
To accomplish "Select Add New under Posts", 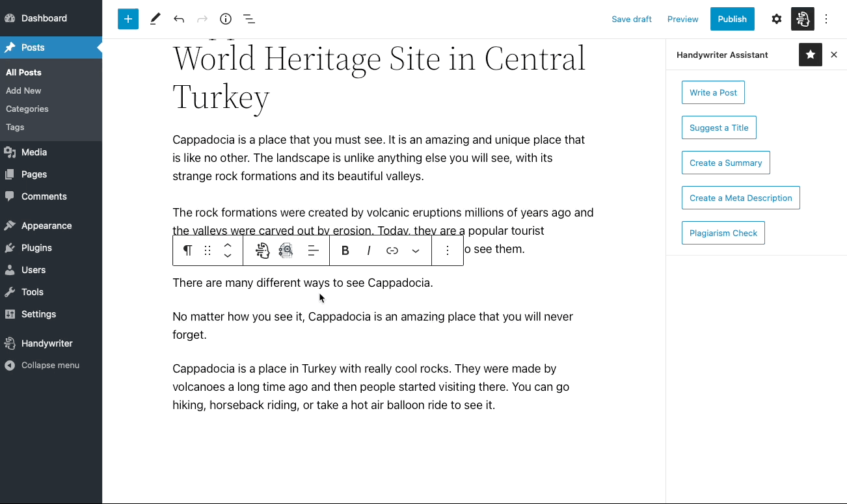I will point(23,90).
